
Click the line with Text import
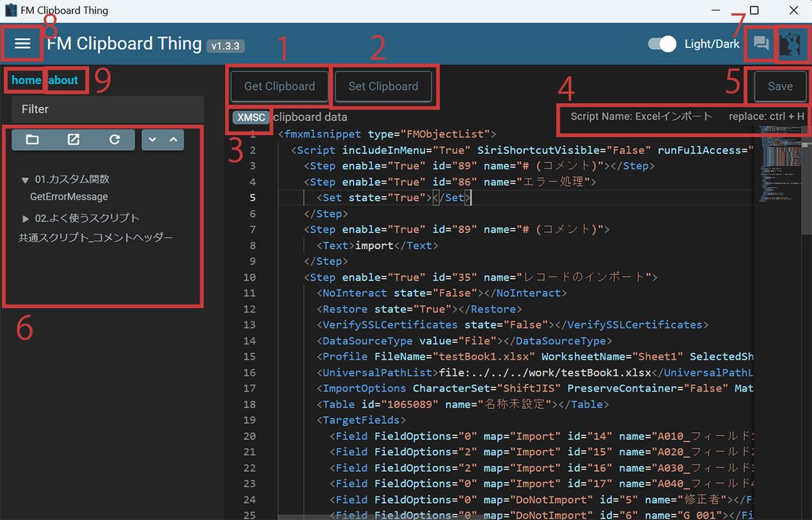tap(378, 245)
